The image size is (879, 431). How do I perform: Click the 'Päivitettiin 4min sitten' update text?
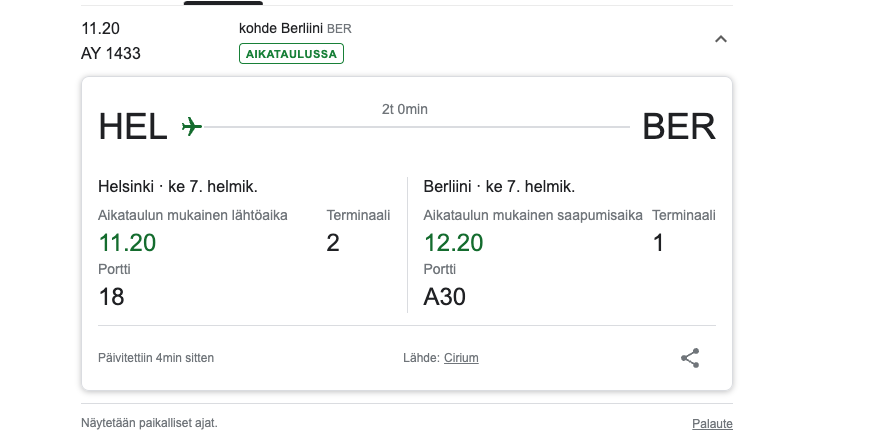(156, 358)
